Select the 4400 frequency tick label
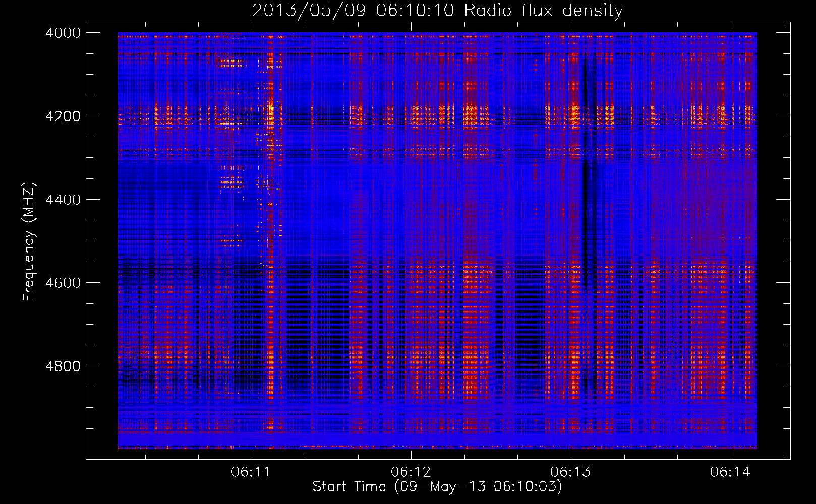This screenshot has width=816, height=504. 63,200
